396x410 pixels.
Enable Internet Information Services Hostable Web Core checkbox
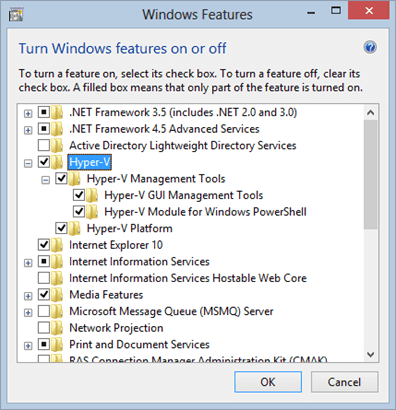coord(44,278)
